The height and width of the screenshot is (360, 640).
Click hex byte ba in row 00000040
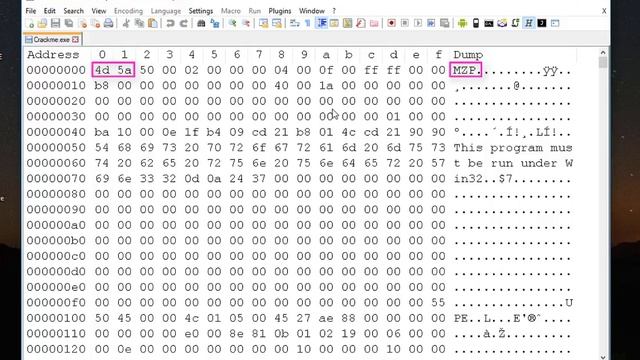102,132
